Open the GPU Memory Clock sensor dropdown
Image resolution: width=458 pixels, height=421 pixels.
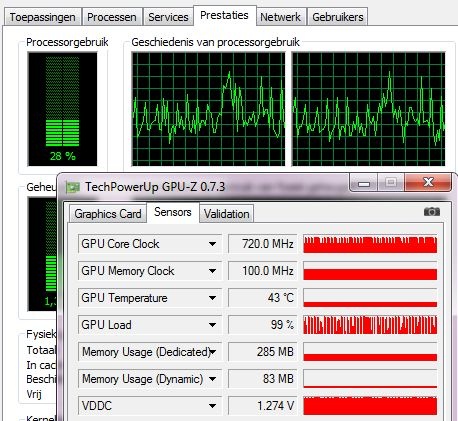212,271
